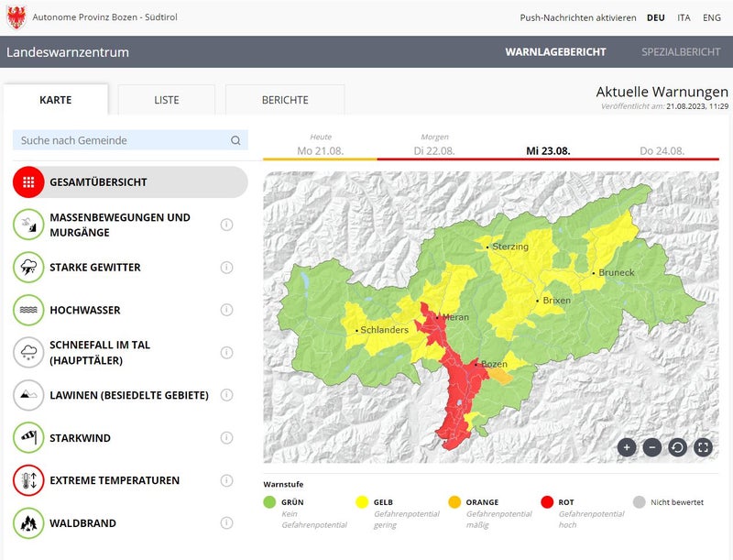Select the Starkwind windsock icon

click(x=28, y=438)
